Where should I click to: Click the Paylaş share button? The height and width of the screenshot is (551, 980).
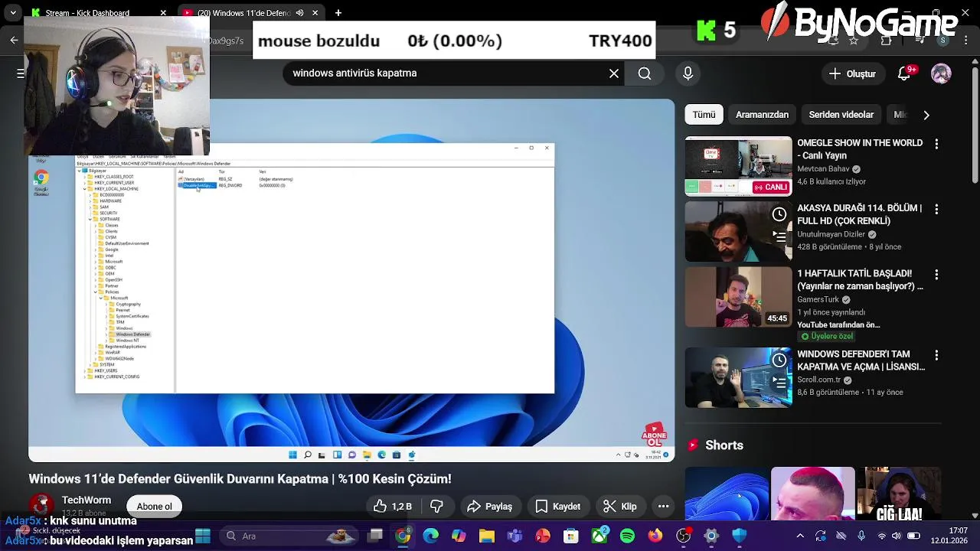coord(490,507)
